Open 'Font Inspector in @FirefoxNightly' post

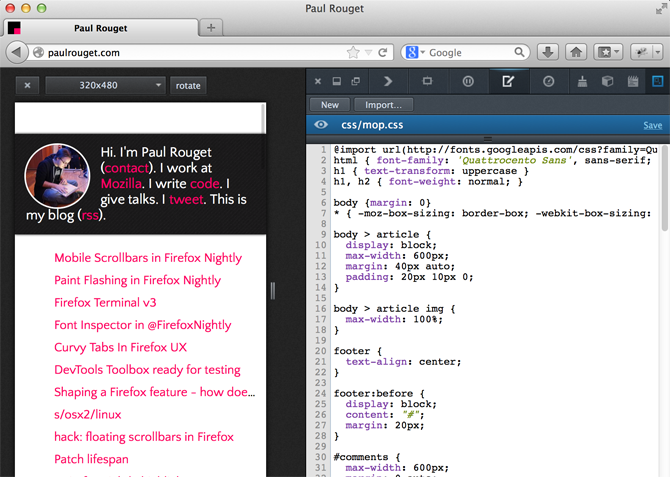(143, 325)
